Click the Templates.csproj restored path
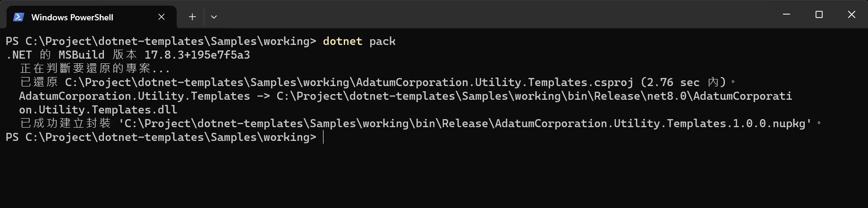This screenshot has width=868, height=208. (349, 83)
